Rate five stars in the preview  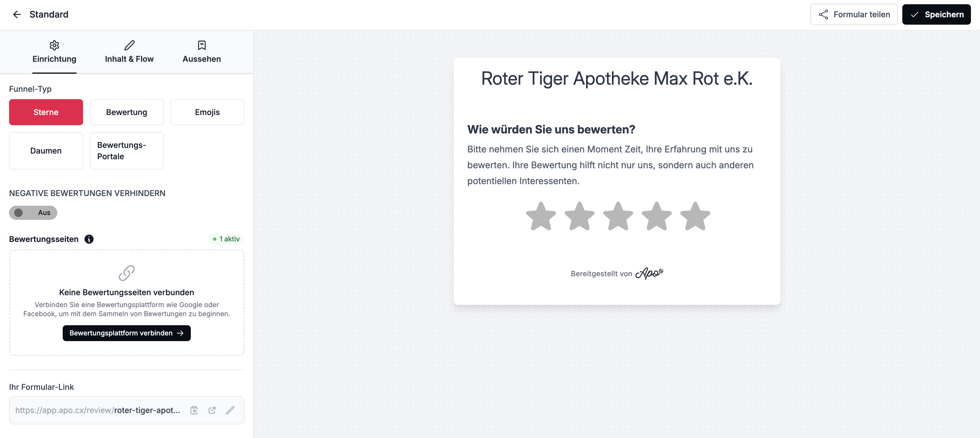[695, 216]
